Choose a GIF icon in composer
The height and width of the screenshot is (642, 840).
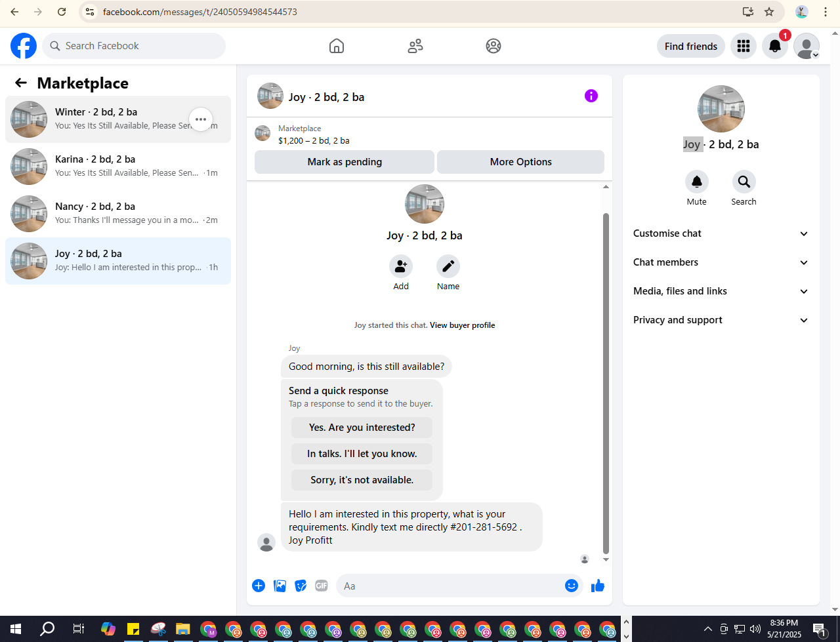[x=322, y=586]
